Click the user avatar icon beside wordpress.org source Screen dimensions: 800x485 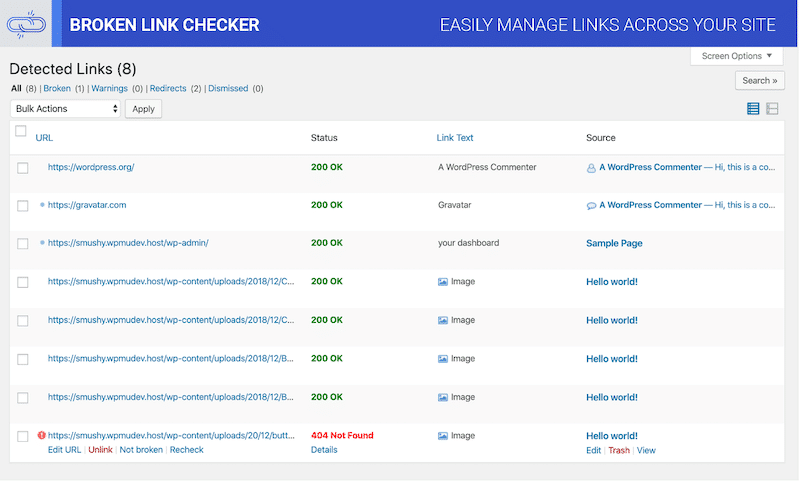[x=591, y=168]
